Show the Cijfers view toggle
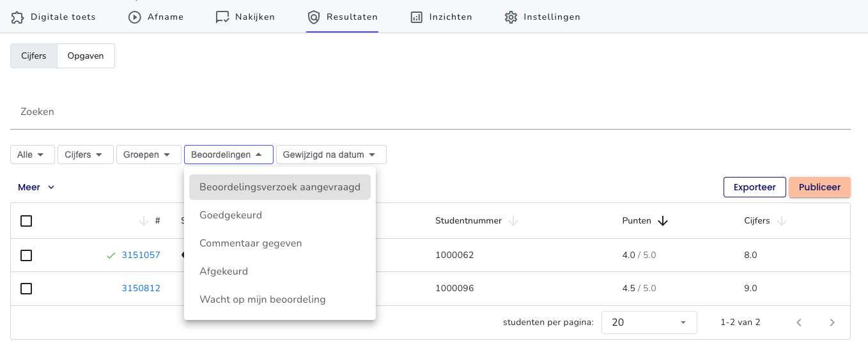Viewport: 868px width, 357px height. (34, 56)
